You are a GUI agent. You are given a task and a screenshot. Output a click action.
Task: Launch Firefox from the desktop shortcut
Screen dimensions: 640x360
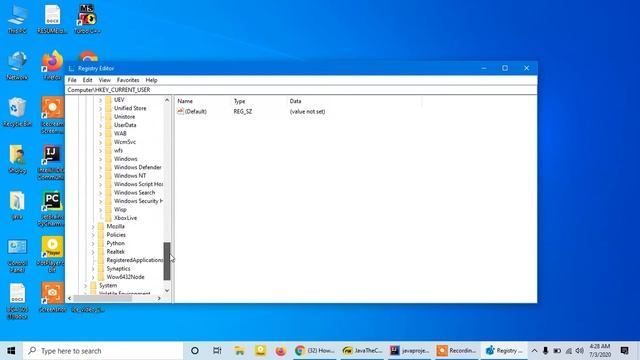point(52,65)
